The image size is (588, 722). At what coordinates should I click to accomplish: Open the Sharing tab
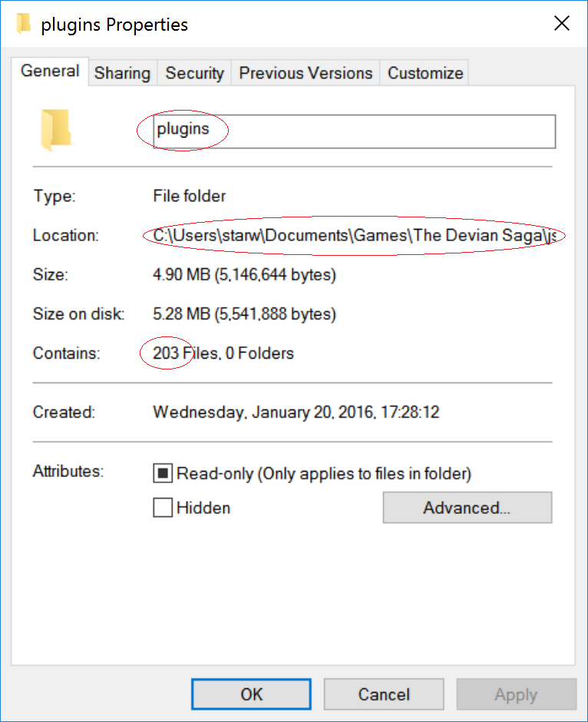122,73
